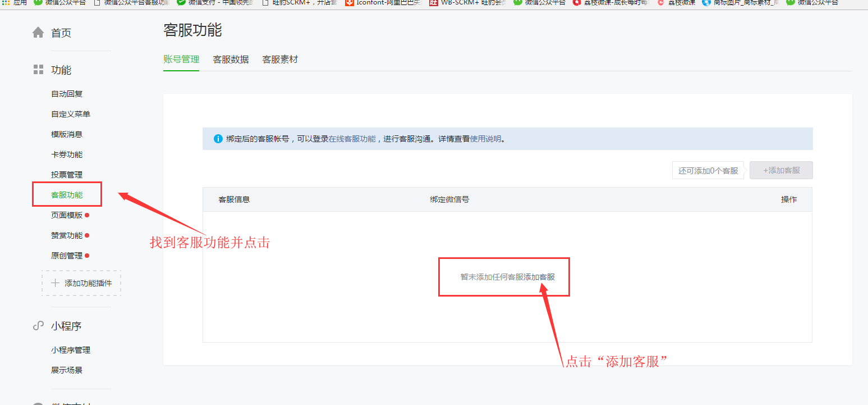Click the plus icon for 添加功能插件
Screen dimensions: 868x405
tap(55, 283)
